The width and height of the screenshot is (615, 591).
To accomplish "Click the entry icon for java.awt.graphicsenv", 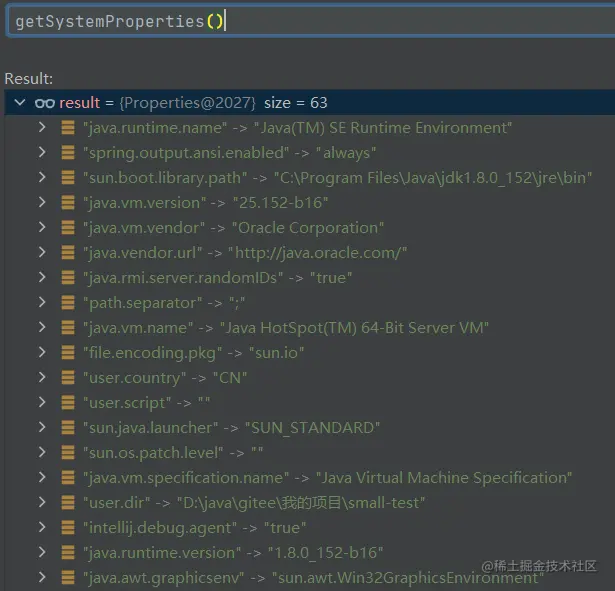I will tap(68, 578).
